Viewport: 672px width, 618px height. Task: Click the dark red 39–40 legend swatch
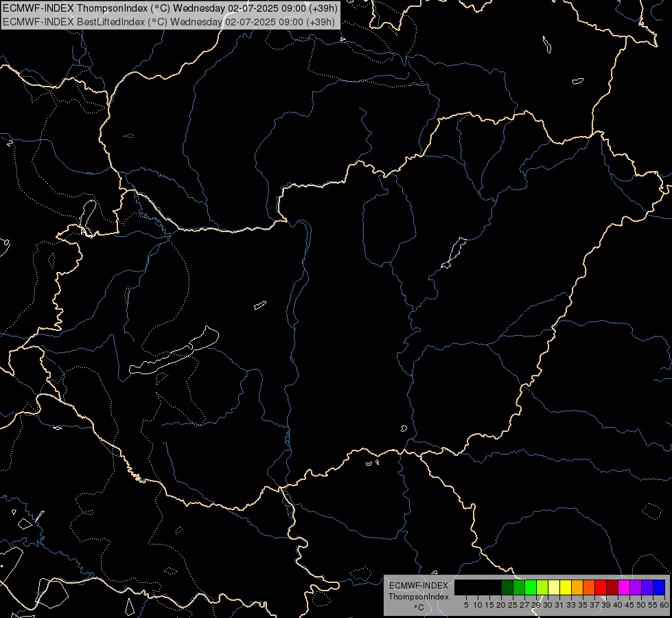pyautogui.click(x=612, y=587)
